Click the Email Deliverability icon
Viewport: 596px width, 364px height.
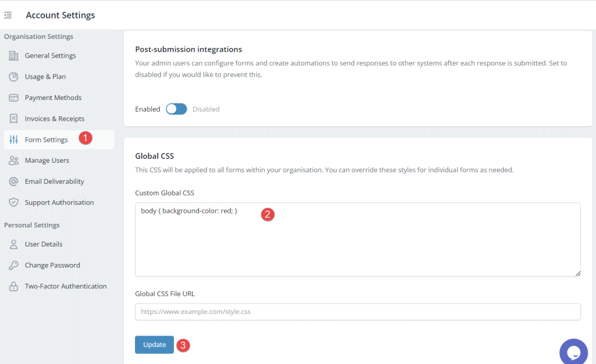pos(14,181)
